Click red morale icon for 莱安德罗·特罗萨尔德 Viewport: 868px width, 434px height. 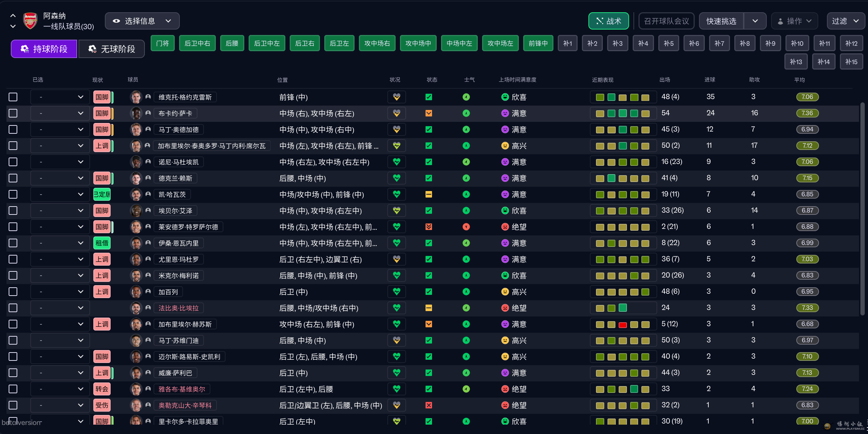[x=466, y=227]
